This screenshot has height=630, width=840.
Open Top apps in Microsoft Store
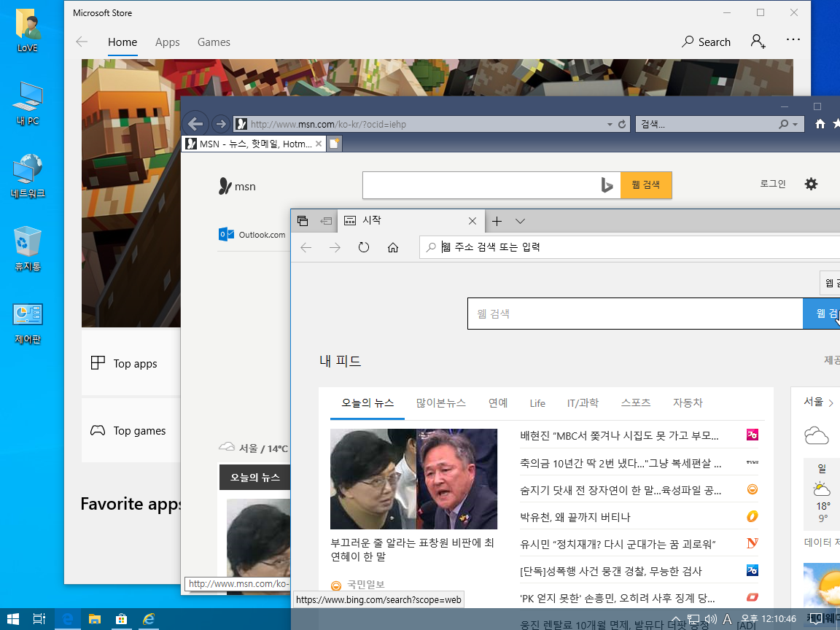[x=131, y=363]
